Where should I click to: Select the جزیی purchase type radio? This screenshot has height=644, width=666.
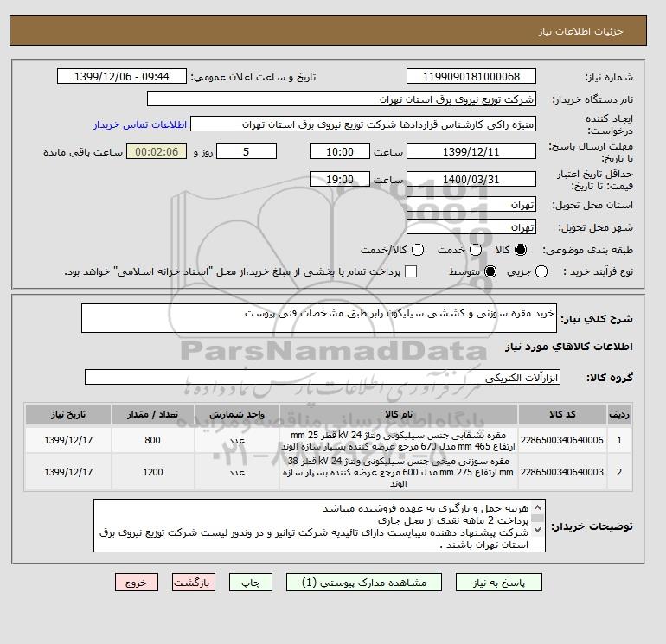[x=541, y=271]
